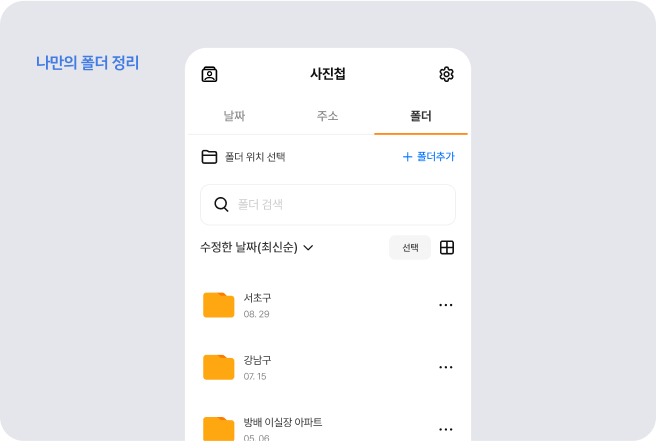The width and height of the screenshot is (656, 441).
Task: Click the chevron next to sort order
Action: tap(308, 248)
